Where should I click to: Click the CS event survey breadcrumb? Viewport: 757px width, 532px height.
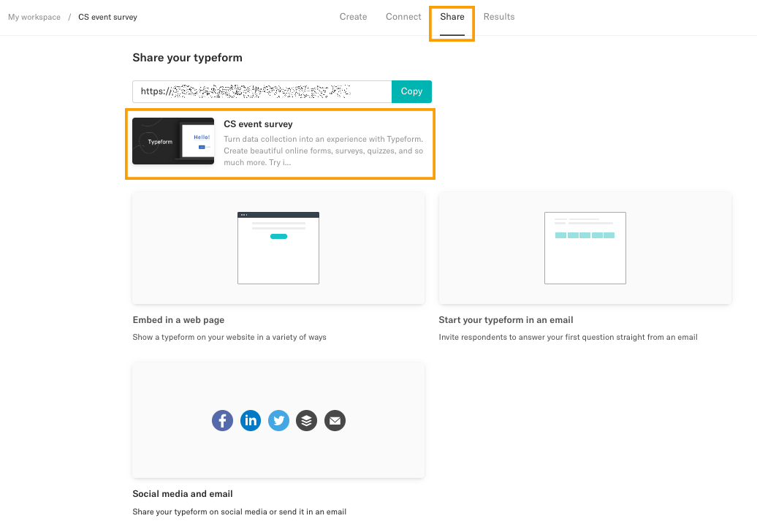(x=107, y=17)
